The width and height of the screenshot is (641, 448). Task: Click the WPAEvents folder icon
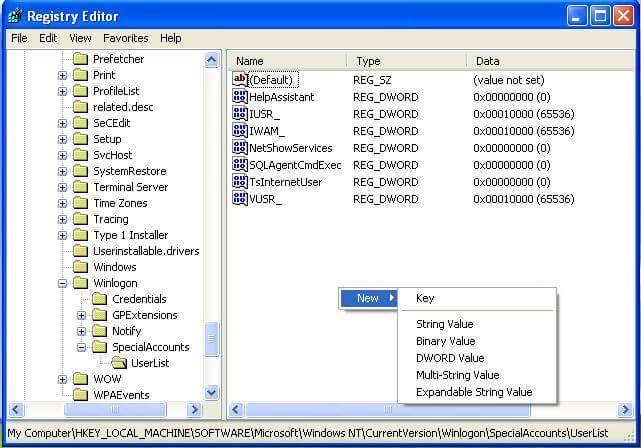(x=81, y=395)
